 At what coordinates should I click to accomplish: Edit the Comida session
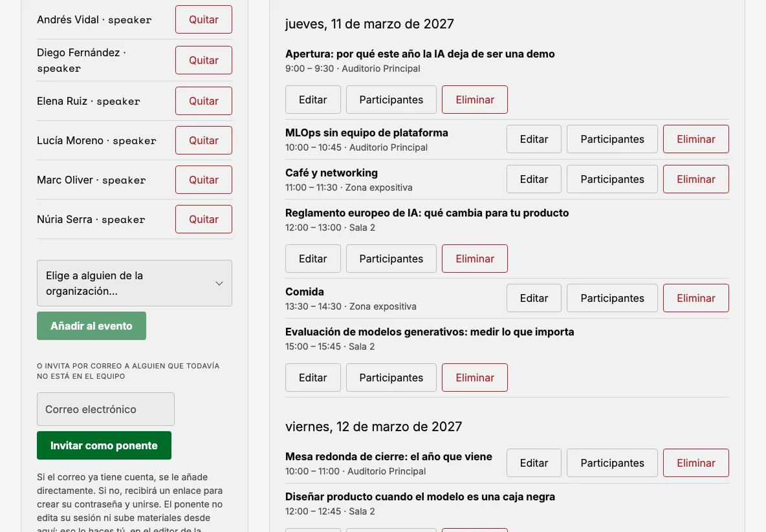(534, 298)
